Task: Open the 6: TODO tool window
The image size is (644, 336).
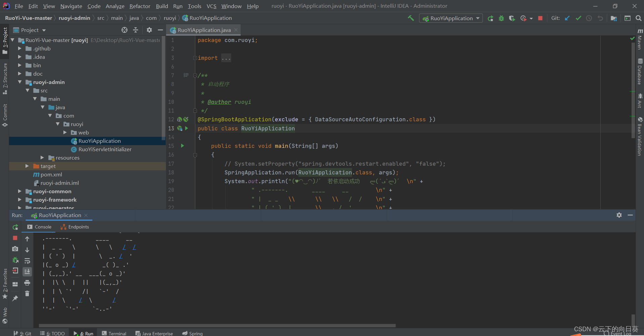Action: coord(52,333)
